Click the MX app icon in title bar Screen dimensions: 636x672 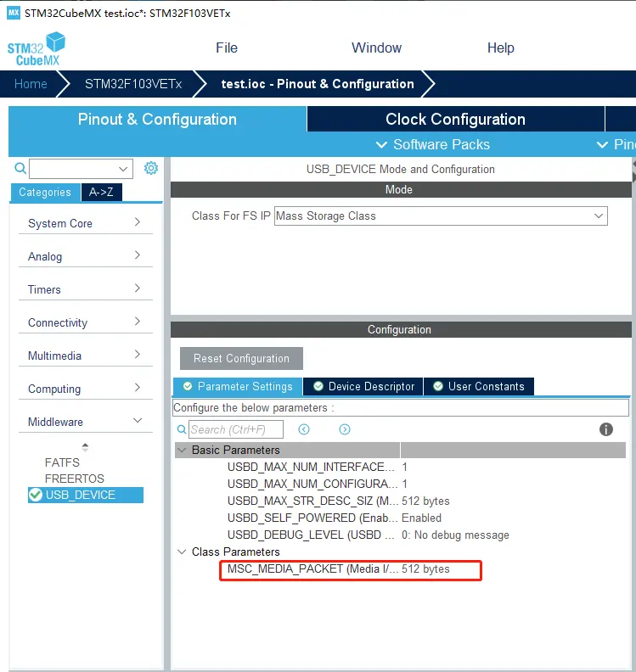(x=14, y=13)
